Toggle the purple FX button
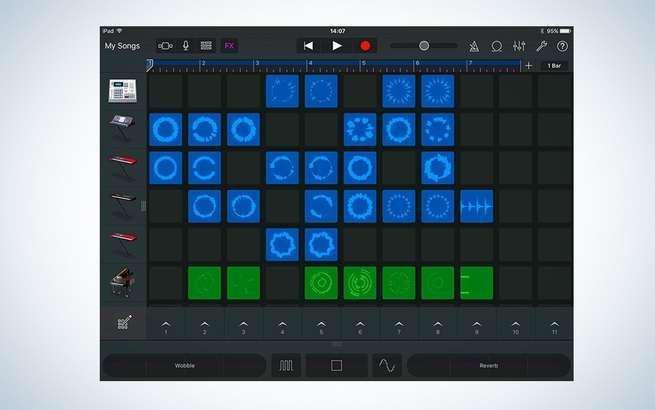655x410 pixels. pos(229,46)
